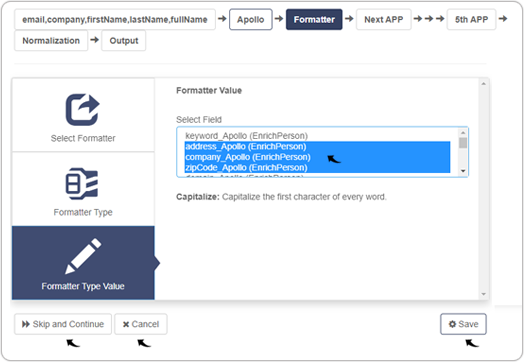Click field list scroll down arrow
Screen dimensions: 524x362
(x=463, y=171)
